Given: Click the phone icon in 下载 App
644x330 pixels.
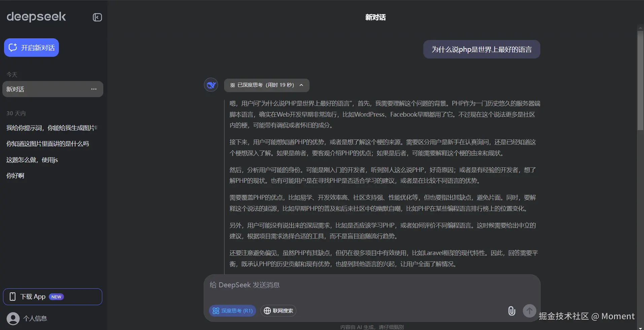Looking at the screenshot, I should [x=13, y=297].
